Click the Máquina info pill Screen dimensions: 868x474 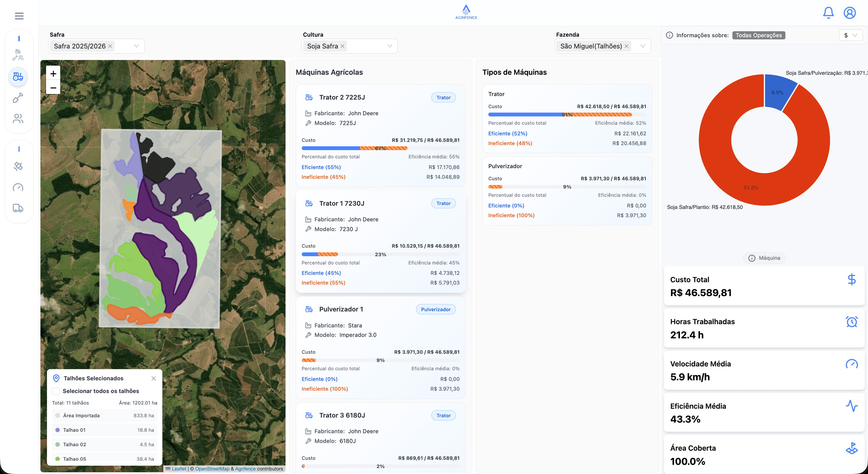point(764,258)
